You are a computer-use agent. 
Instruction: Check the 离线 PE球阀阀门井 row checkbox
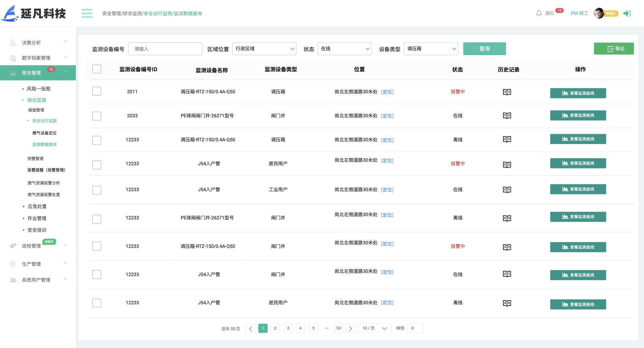[x=97, y=219]
